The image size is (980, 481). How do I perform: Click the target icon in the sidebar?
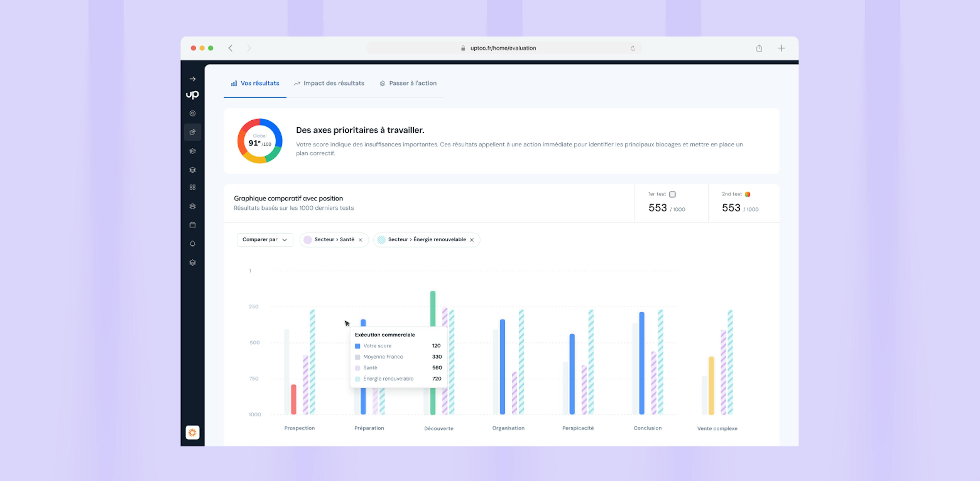pyautogui.click(x=192, y=113)
